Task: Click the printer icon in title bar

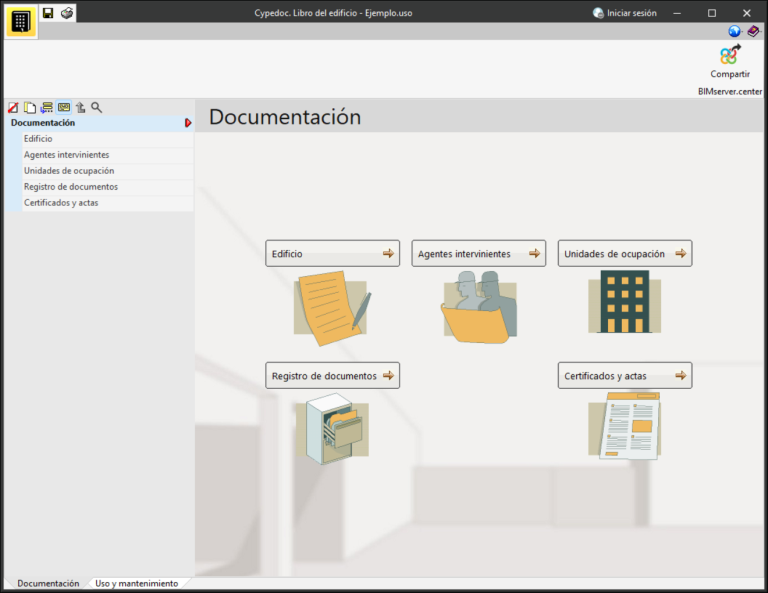Action: point(66,13)
